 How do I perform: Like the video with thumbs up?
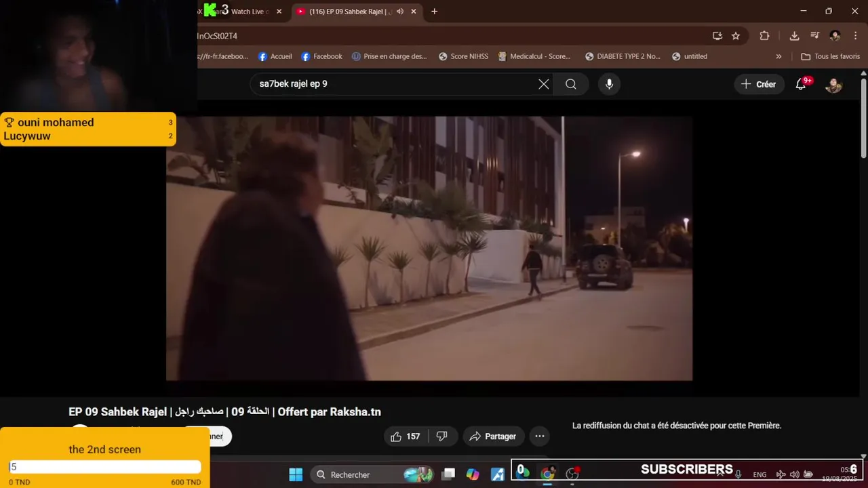coord(405,436)
